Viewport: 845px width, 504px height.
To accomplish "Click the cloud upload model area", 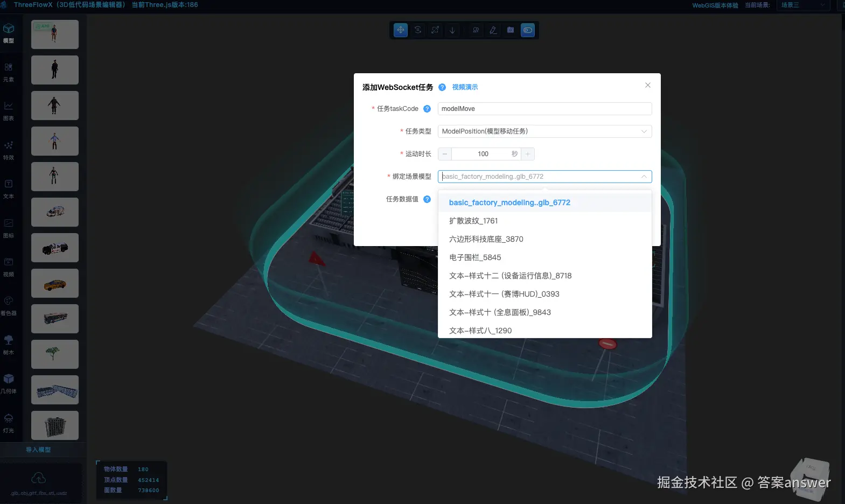I will [x=39, y=482].
